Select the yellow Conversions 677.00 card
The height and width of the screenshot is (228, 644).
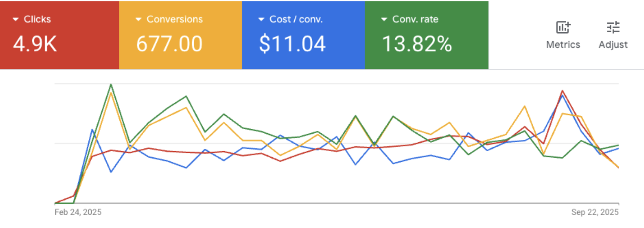pyautogui.click(x=180, y=35)
